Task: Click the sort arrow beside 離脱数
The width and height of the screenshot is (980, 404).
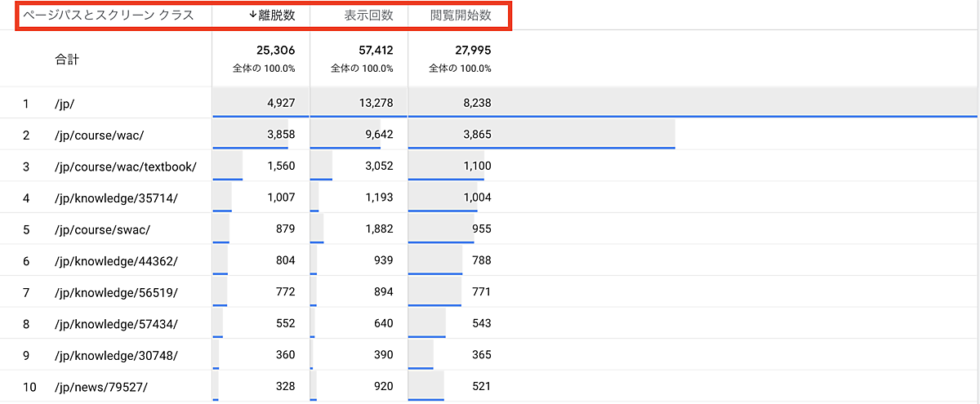Action: (253, 16)
